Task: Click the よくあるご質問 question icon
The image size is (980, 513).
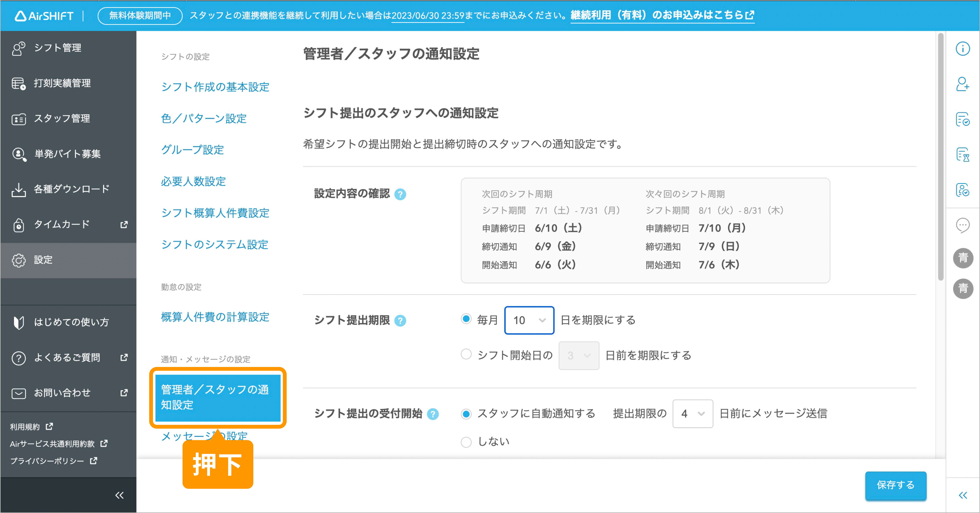Action: coord(18,358)
